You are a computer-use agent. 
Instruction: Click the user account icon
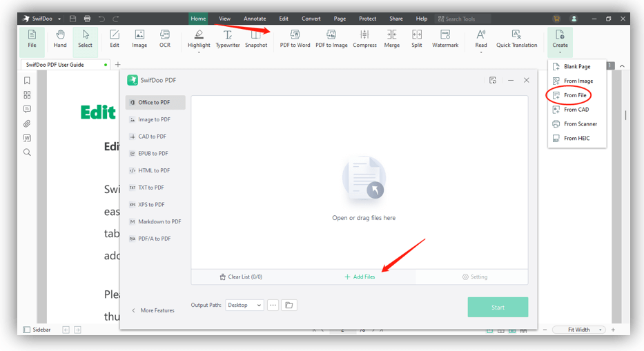(574, 19)
